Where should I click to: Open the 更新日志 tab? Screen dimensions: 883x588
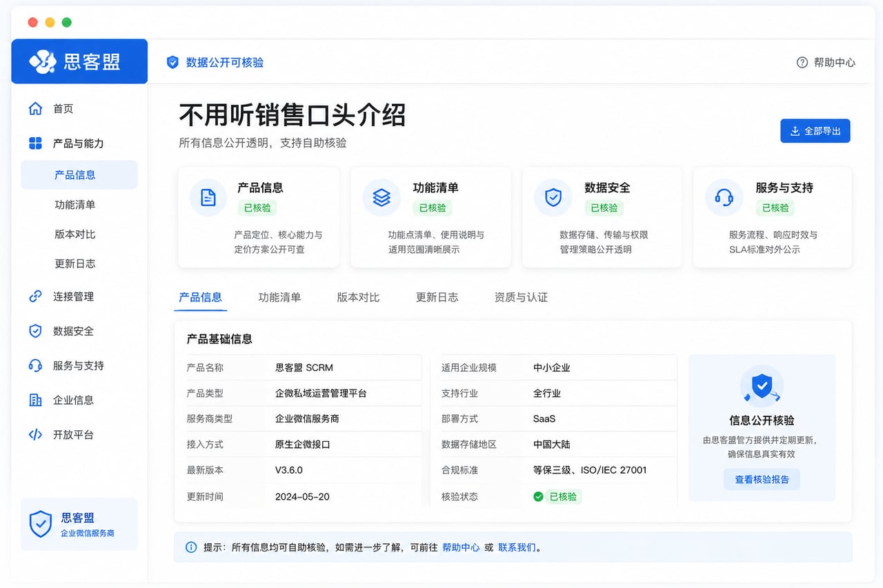[x=437, y=297]
